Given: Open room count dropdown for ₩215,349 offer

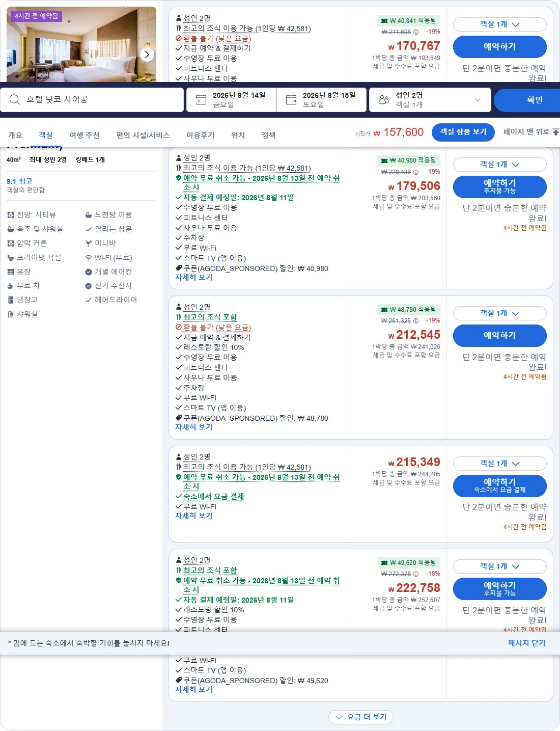Looking at the screenshot, I should click(x=499, y=464).
